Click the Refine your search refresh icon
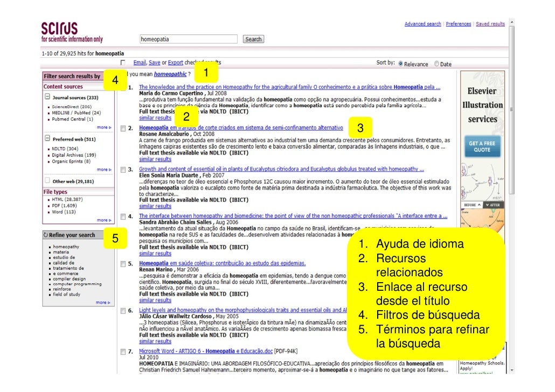The width and height of the screenshot is (555, 392). (x=46, y=235)
